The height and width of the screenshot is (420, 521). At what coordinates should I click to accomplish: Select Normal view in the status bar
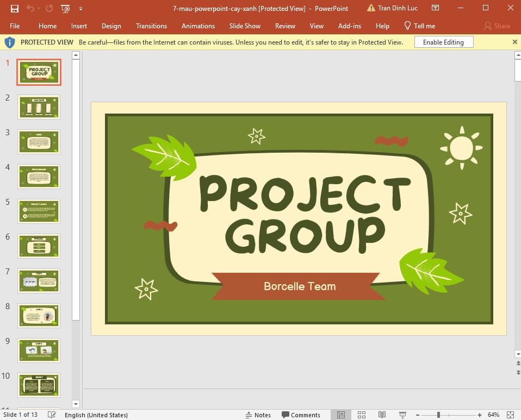point(340,415)
